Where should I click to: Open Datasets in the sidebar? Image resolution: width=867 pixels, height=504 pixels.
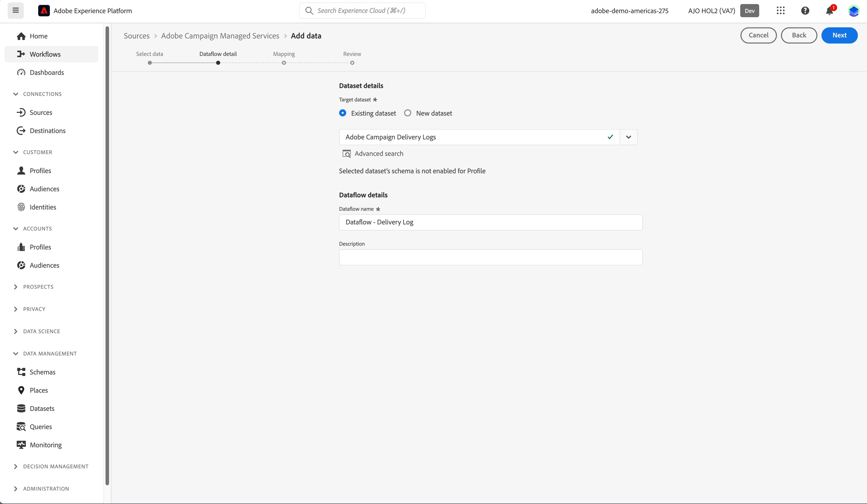pos(51,408)
